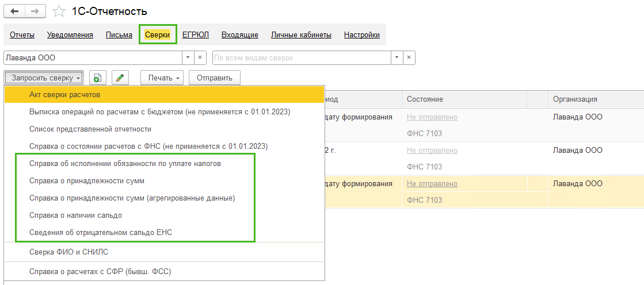The image size is (644, 285).
Task: Select Справка о наличии сальдо
Action: (x=164, y=215)
